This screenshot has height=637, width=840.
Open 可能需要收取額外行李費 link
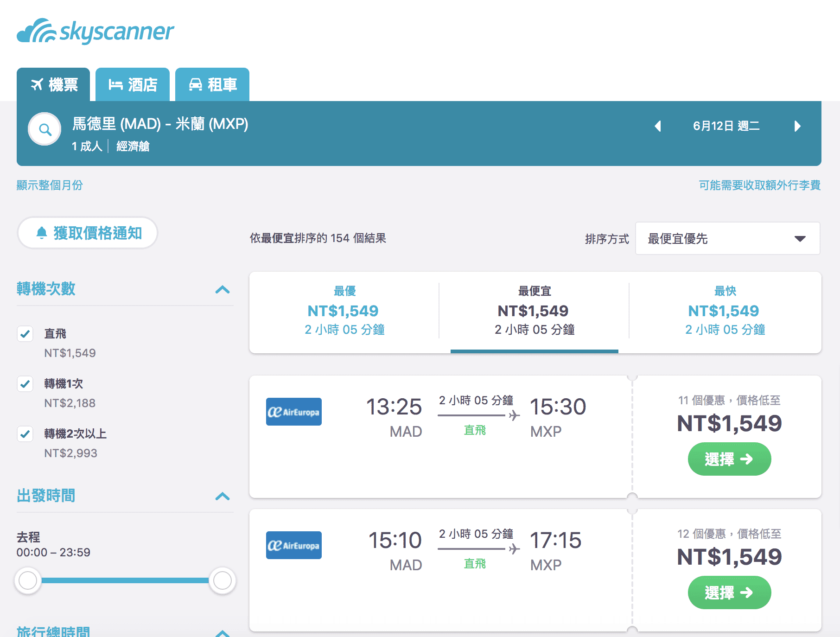(760, 185)
